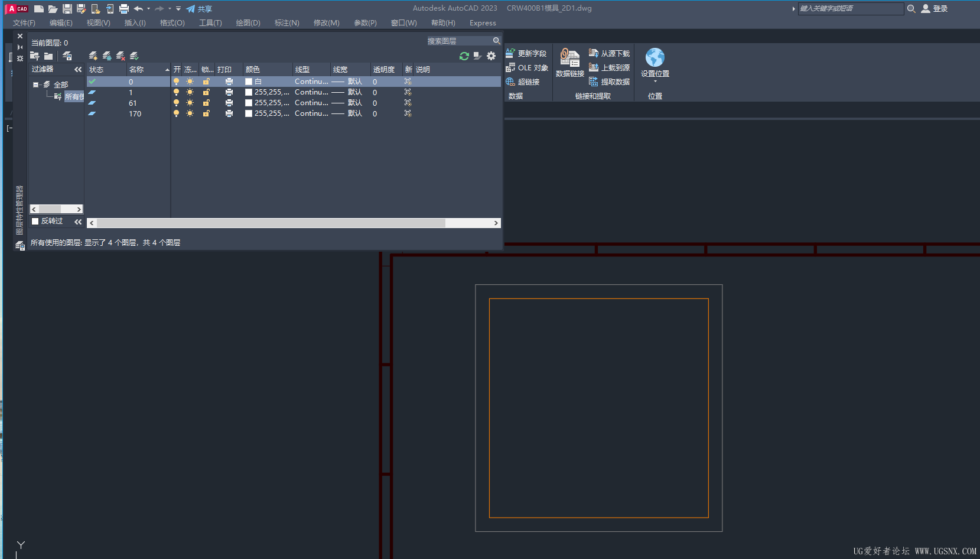The width and height of the screenshot is (980, 559).
Task: Open the AutoCAD application menu logo
Action: [17, 9]
